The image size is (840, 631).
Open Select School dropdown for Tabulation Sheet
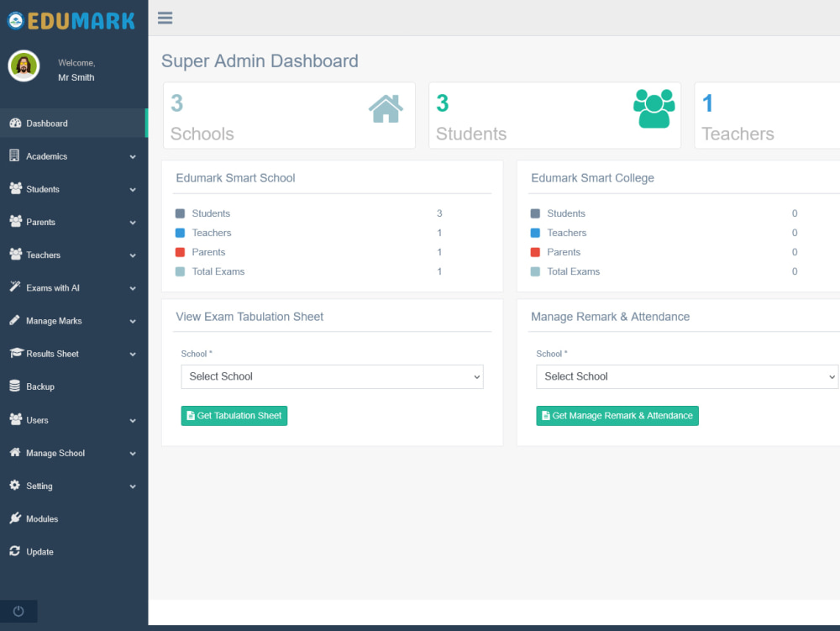point(332,376)
